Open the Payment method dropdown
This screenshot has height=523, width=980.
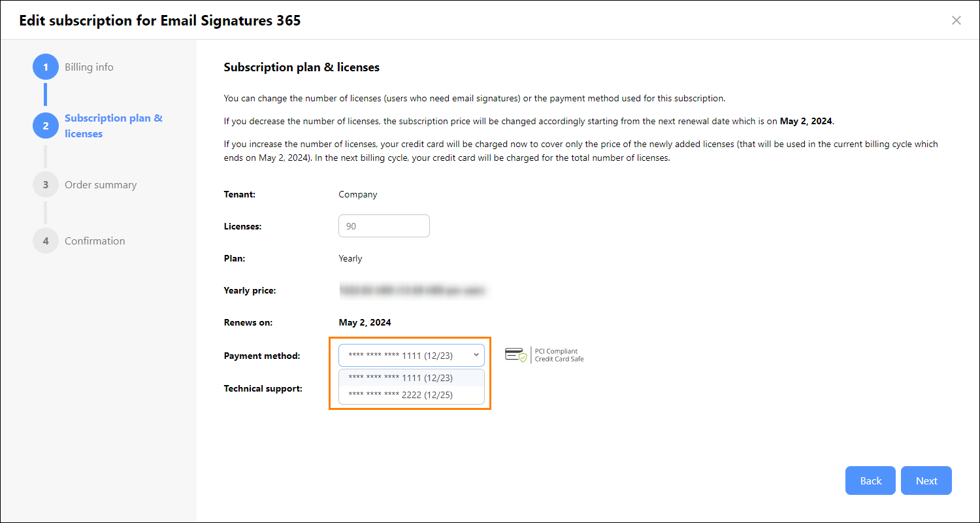412,355
